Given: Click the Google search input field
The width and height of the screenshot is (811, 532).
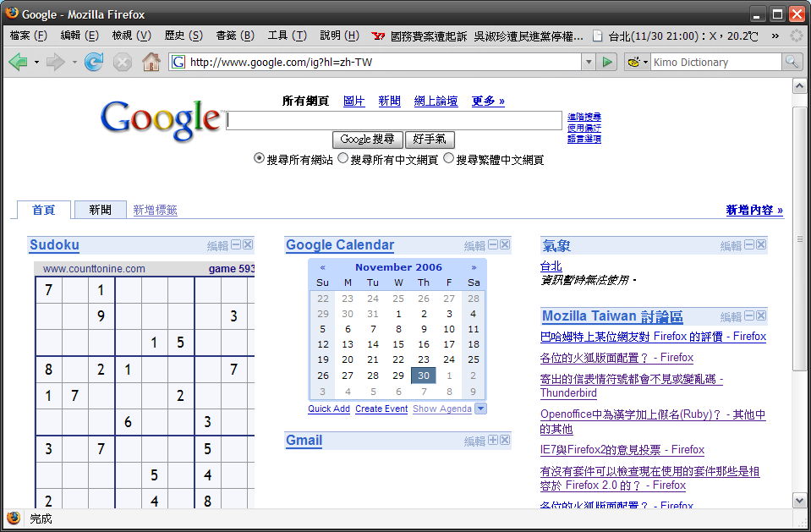Looking at the screenshot, I should 394,120.
